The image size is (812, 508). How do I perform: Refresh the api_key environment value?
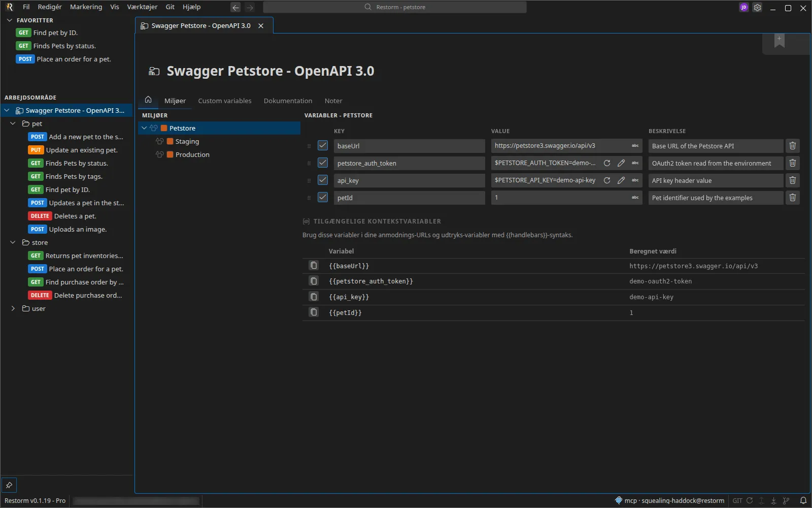point(606,180)
